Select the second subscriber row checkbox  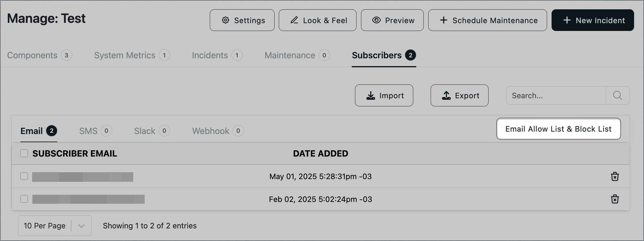(x=24, y=199)
